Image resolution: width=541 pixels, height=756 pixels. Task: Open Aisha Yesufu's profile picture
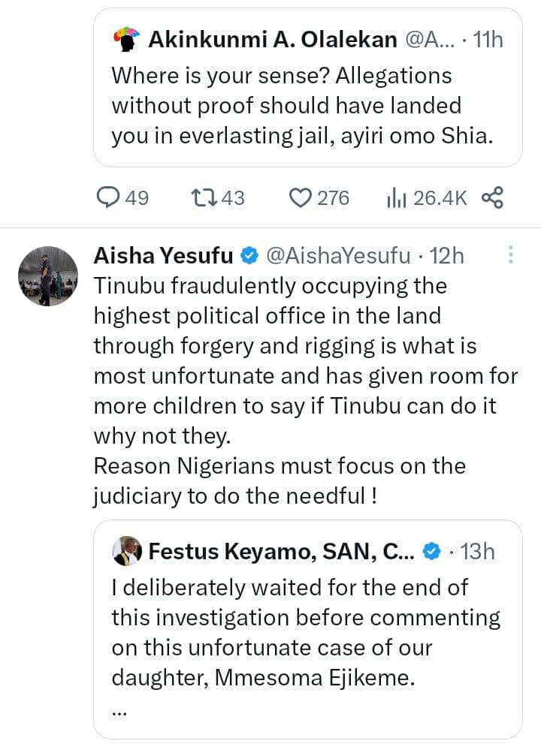tap(47, 276)
